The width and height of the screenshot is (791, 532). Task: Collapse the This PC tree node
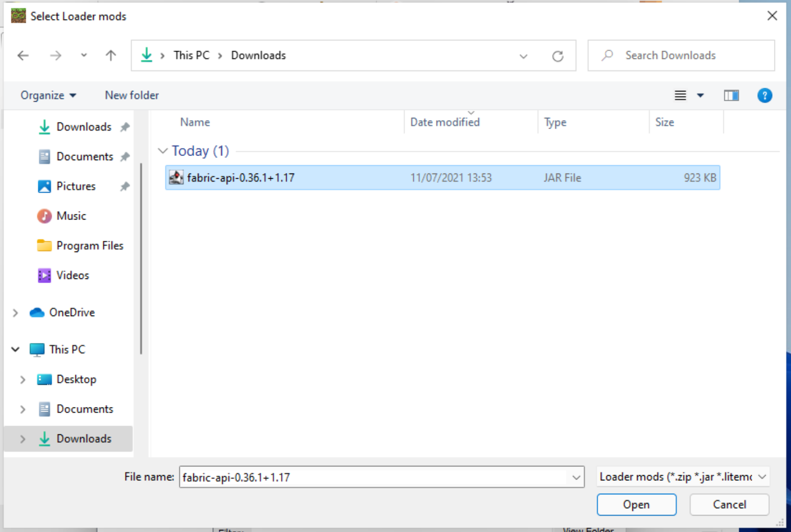pyautogui.click(x=15, y=350)
